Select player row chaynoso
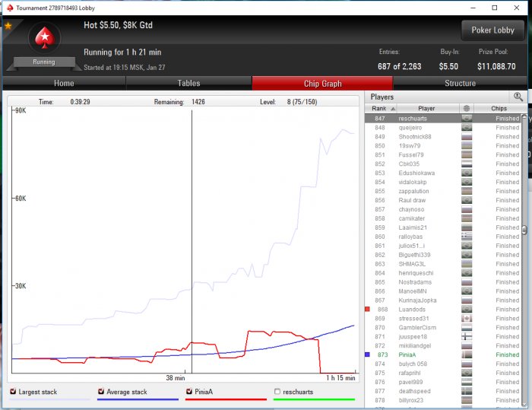Viewport: 532px width, 410px height. coord(442,210)
